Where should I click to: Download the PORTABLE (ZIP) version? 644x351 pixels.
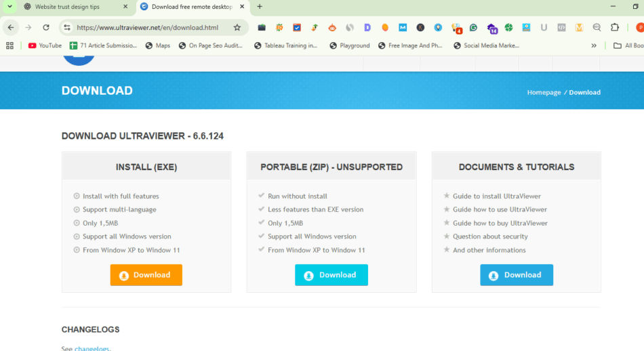coord(331,275)
